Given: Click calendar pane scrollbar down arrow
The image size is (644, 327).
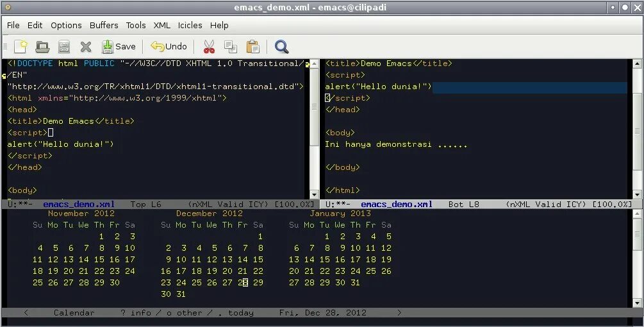Looking at the screenshot, I should point(637,303).
